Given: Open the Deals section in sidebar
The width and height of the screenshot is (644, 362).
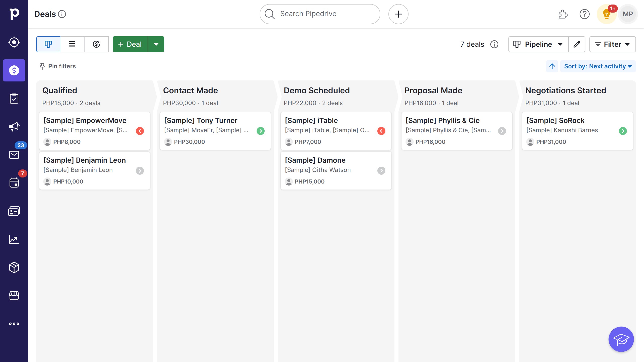Looking at the screenshot, I should tap(14, 71).
